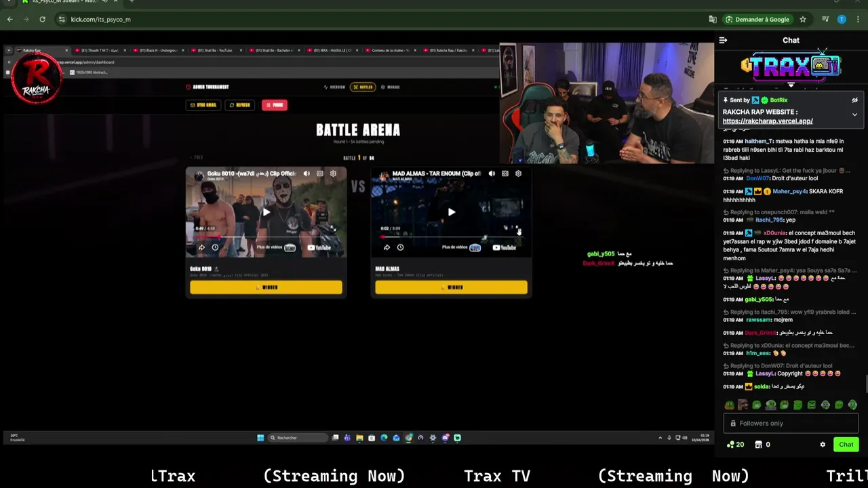The height and width of the screenshot is (488, 868).
Task: Open the rakcharap.vercel.app link
Action: point(768,121)
